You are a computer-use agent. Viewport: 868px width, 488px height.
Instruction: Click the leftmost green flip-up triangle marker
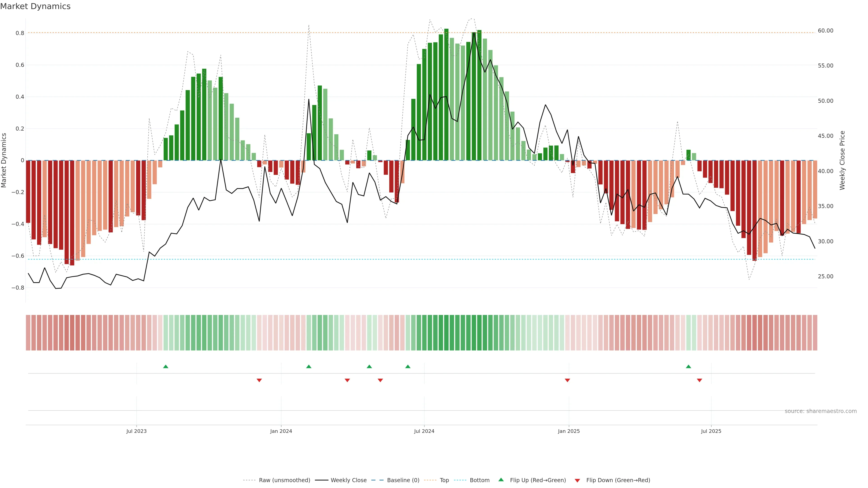(165, 366)
